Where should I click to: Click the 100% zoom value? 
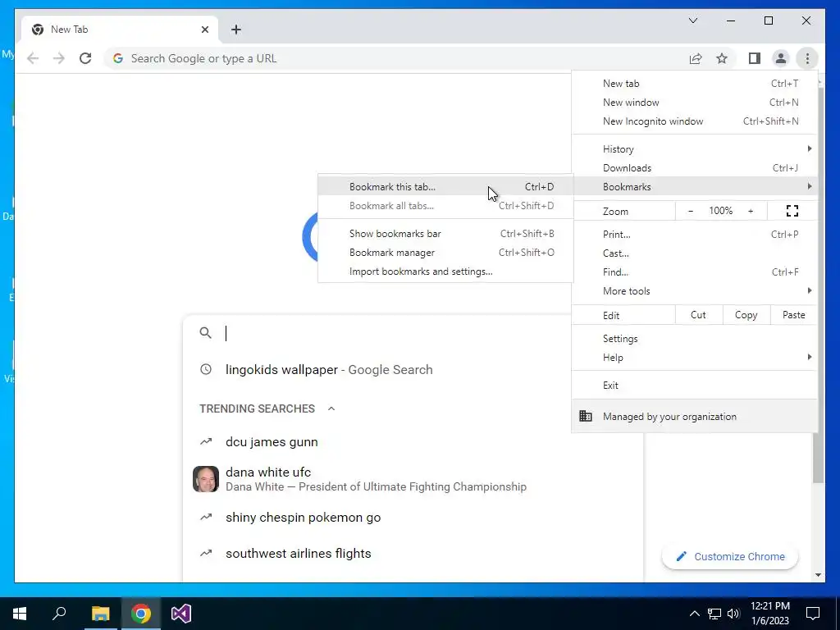pos(720,211)
